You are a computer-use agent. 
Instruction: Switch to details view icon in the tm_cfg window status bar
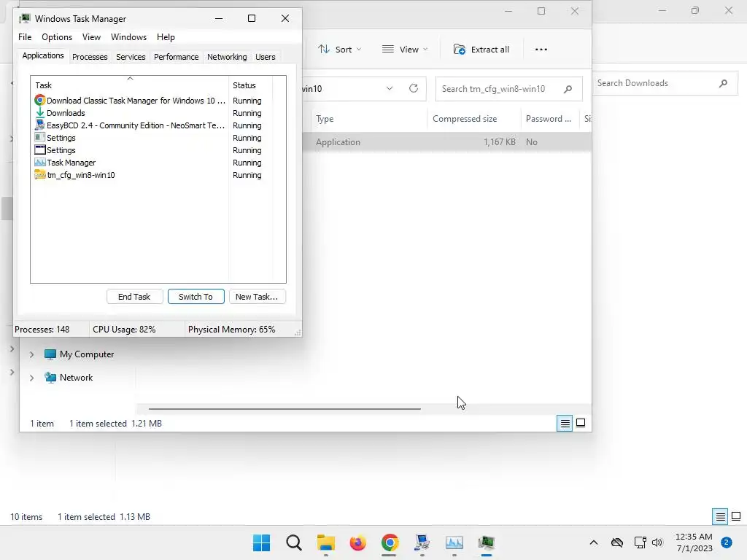point(565,423)
